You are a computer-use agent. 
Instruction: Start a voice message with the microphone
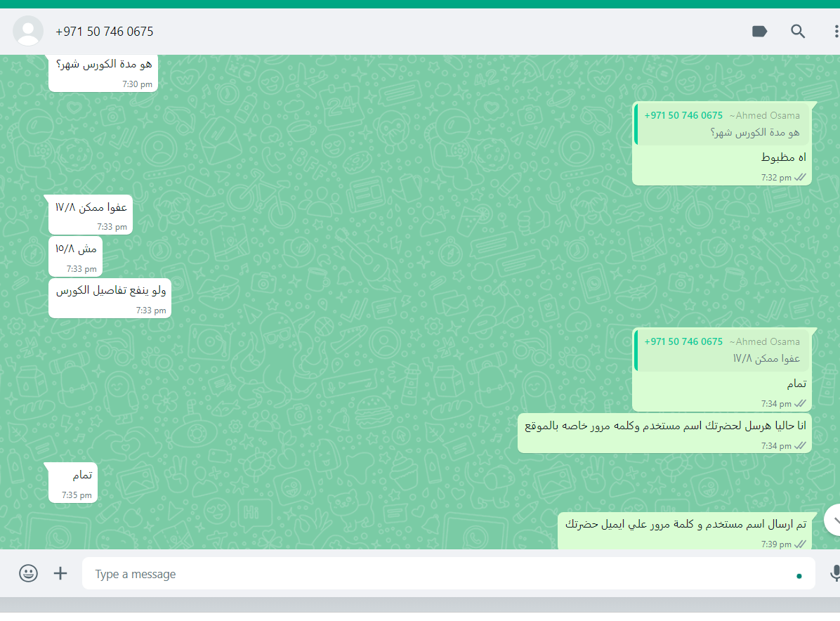point(835,573)
